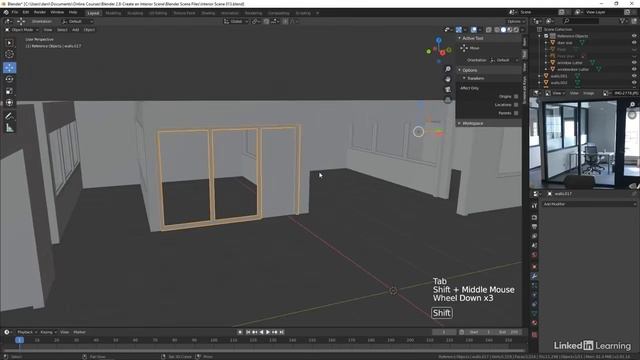
Task: Open the Keying dropdown in timeline
Action: click(48, 332)
